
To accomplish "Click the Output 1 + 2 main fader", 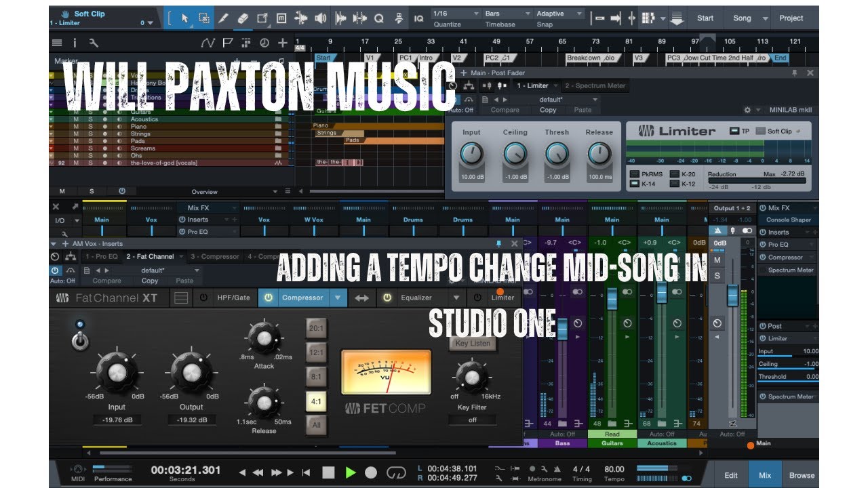I will [x=732, y=296].
